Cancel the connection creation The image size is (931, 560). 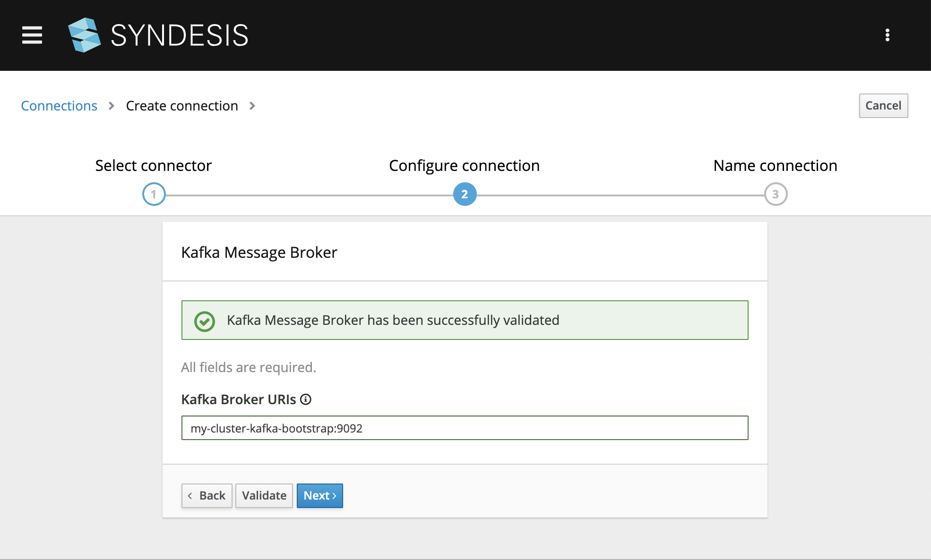[883, 106]
